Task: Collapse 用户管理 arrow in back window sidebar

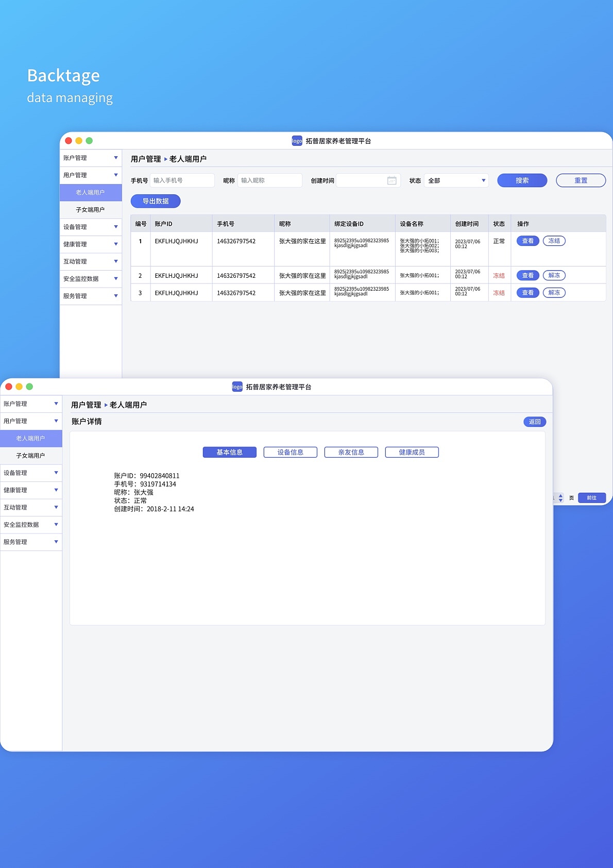Action: pyautogui.click(x=116, y=175)
